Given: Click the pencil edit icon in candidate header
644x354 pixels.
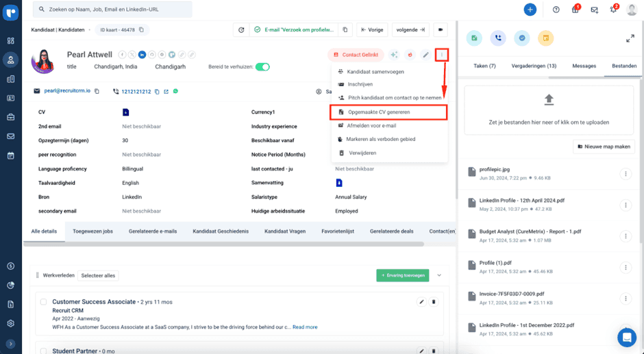Looking at the screenshot, I should (426, 55).
